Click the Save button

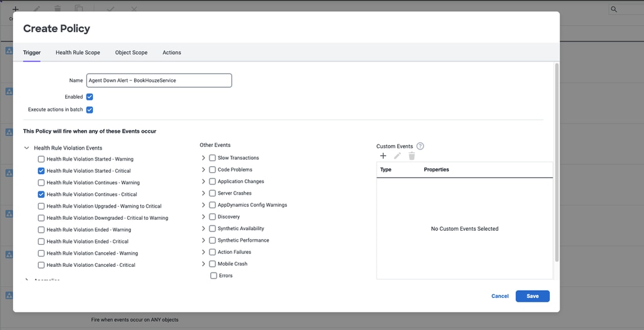pyautogui.click(x=532, y=296)
